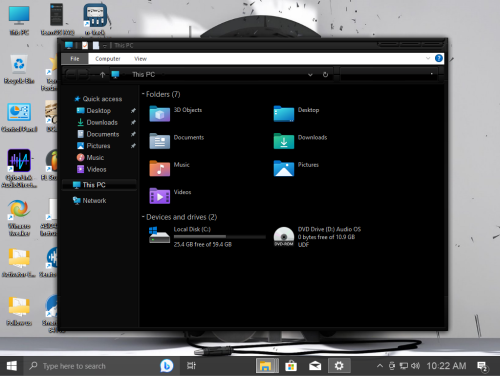The width and height of the screenshot is (500, 376).
Task: Show hidden system tray icons
Action: 380,366
